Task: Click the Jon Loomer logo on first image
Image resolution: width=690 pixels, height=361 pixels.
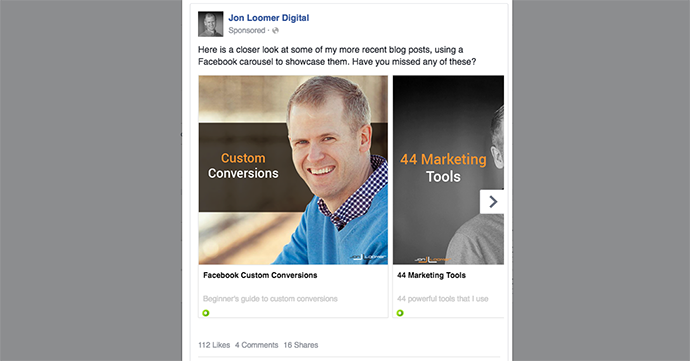Action: point(367,257)
